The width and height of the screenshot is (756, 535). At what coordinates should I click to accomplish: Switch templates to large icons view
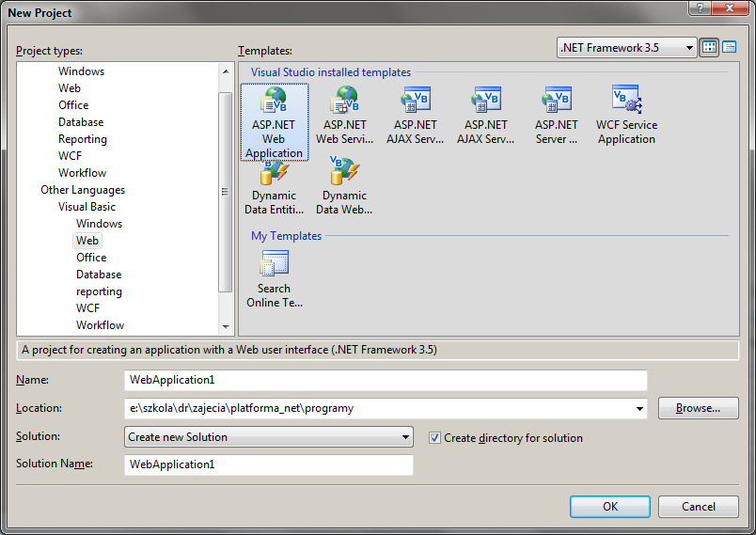709,47
